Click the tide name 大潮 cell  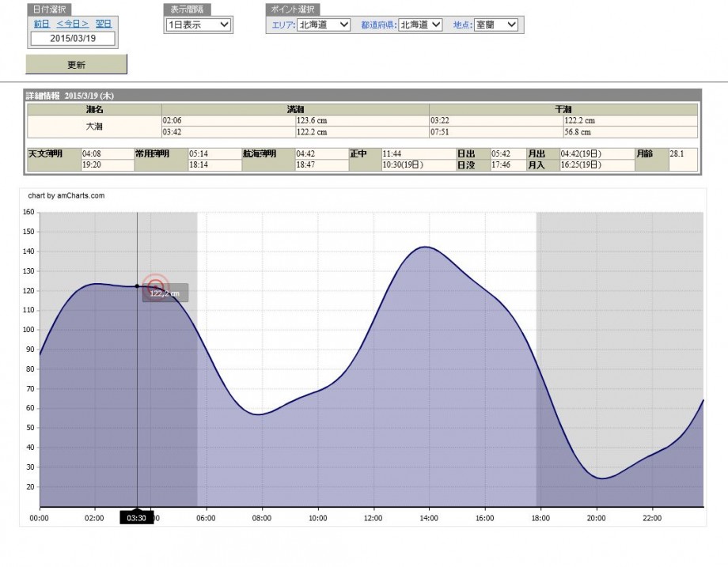click(94, 127)
